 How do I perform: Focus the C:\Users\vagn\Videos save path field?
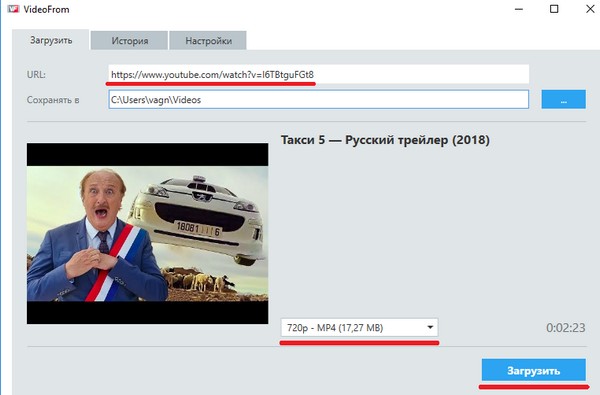coord(318,100)
